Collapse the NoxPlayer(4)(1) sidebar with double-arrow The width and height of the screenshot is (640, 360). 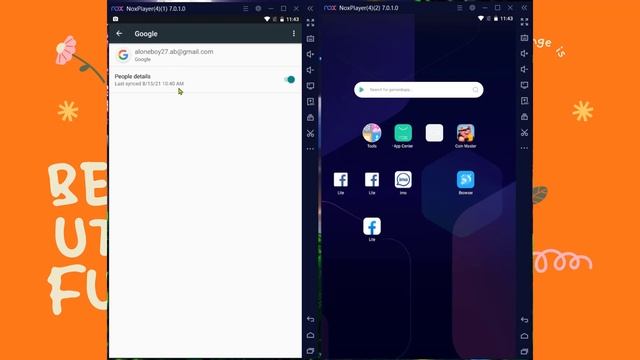pos(310,8)
